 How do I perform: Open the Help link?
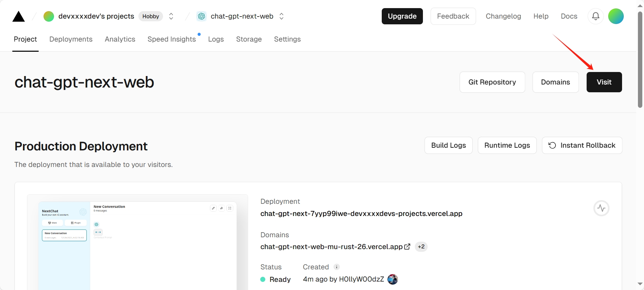click(541, 16)
